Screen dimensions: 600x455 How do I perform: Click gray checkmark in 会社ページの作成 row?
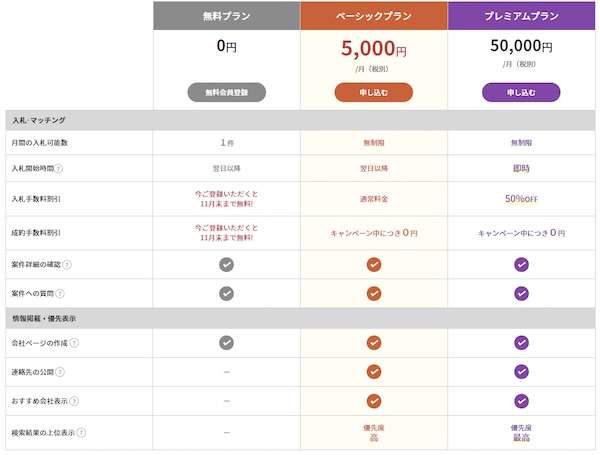coord(226,343)
